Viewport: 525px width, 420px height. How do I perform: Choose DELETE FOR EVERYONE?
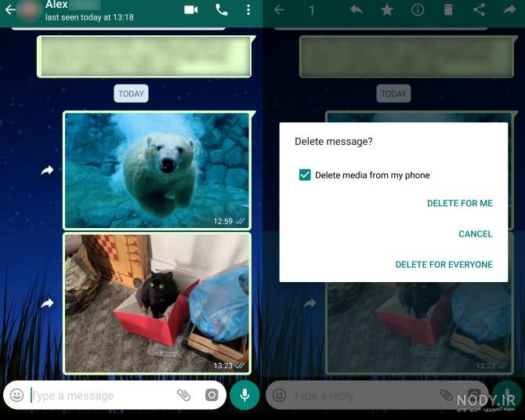pyautogui.click(x=444, y=265)
